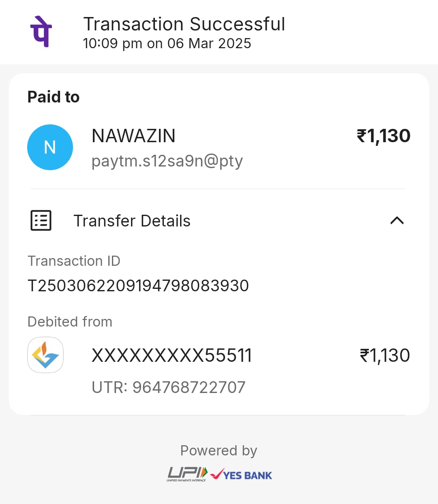The width and height of the screenshot is (438, 504).
Task: Tap the masked account number XXXXXXXXX55511
Action: (172, 356)
